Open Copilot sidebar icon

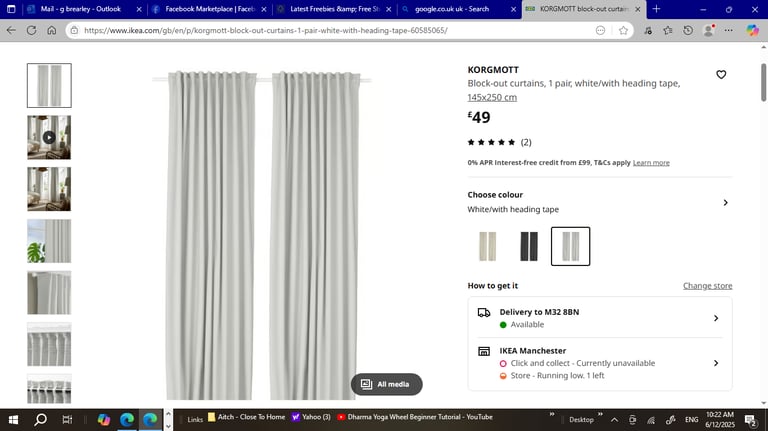point(752,30)
